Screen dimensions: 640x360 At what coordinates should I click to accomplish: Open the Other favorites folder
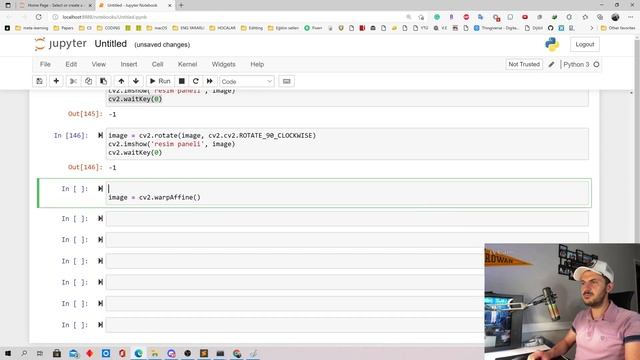click(618, 28)
